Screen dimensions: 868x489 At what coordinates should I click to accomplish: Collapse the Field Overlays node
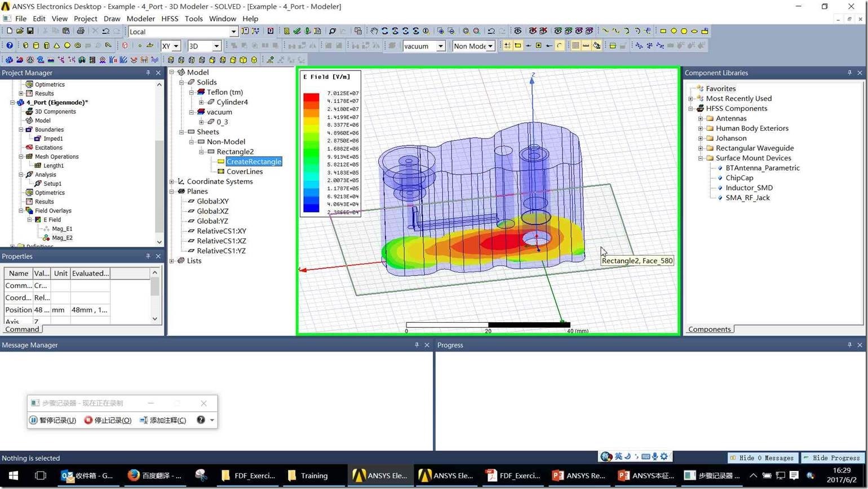coord(21,211)
